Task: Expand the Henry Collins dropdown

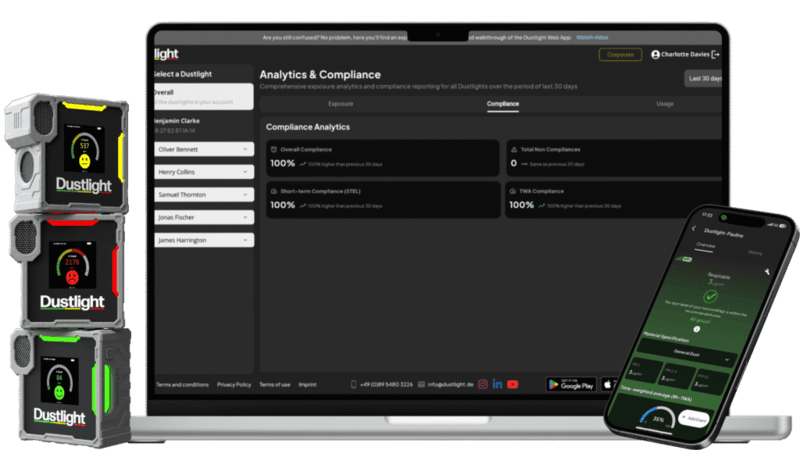Action: [204, 172]
